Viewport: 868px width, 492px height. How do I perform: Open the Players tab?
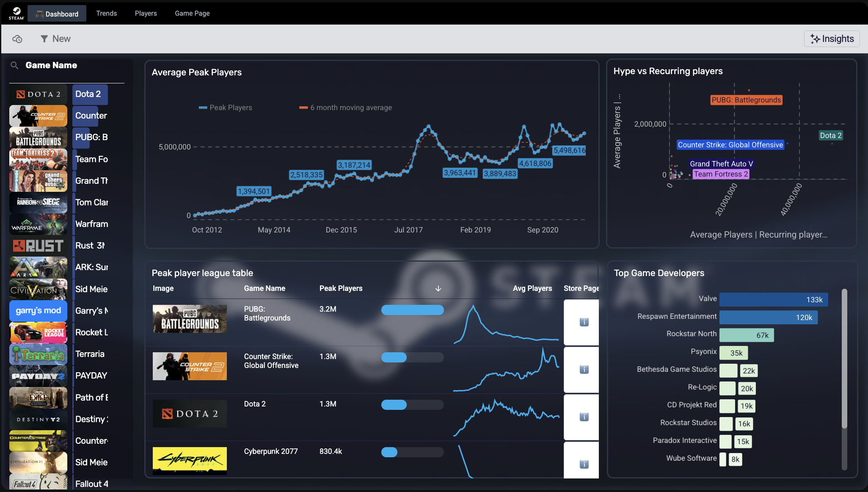coord(146,13)
